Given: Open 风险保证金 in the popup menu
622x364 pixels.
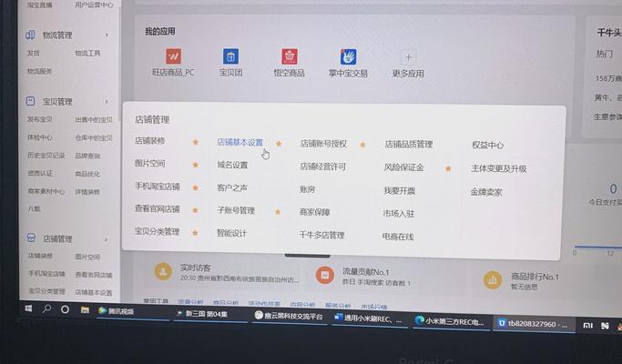Looking at the screenshot, I should coord(403,167).
